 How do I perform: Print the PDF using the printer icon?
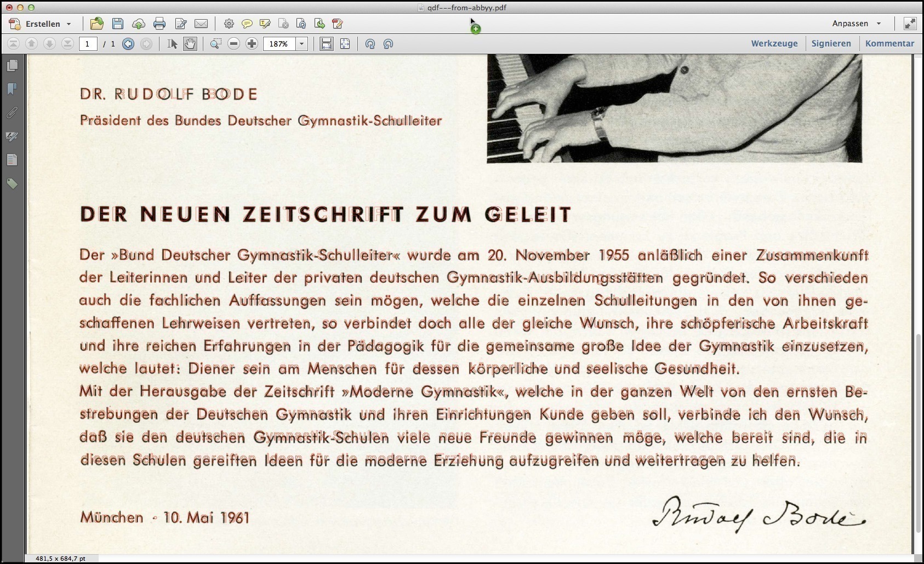click(x=159, y=24)
